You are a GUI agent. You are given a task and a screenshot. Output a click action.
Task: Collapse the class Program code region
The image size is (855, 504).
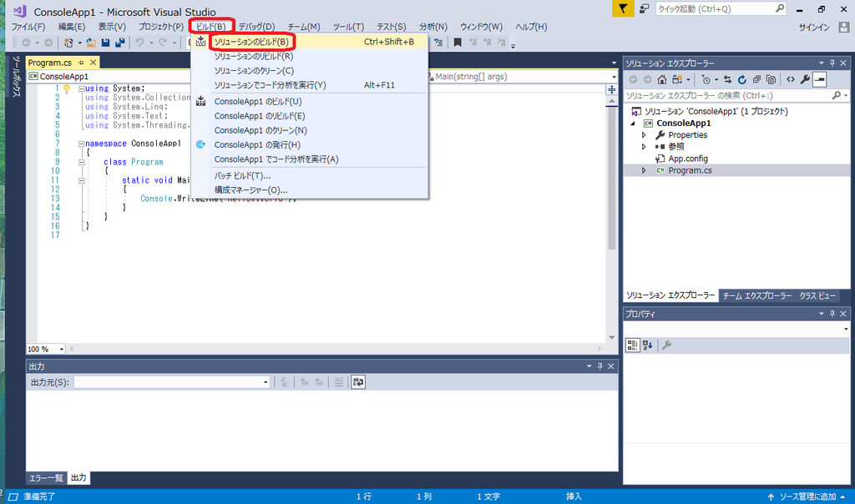point(81,162)
